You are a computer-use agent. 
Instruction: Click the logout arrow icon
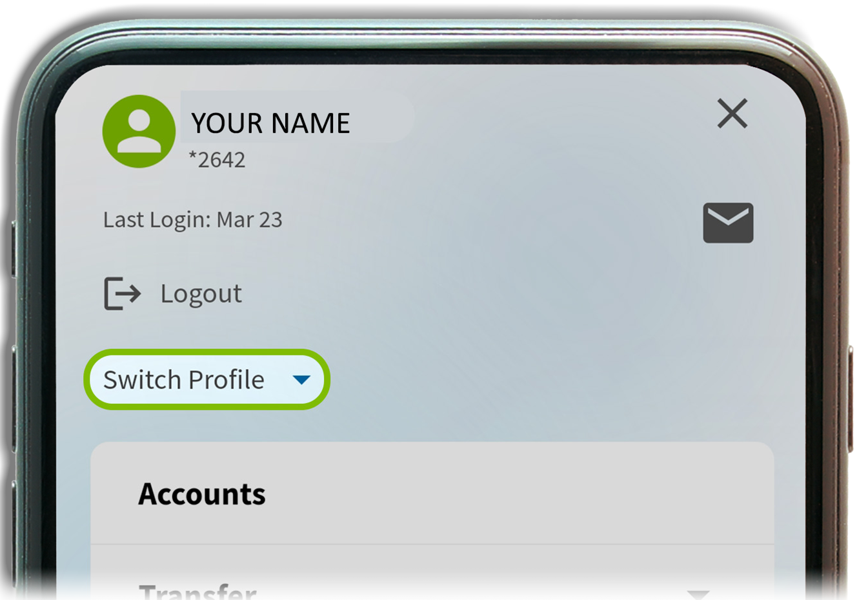click(122, 294)
